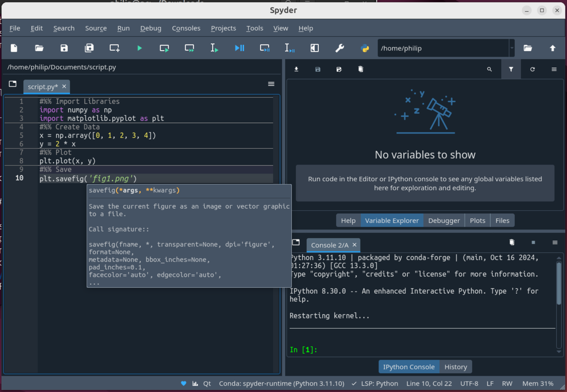Browse editor tabs icon left of script.py
This screenshot has width=567, height=392.
[x=13, y=84]
